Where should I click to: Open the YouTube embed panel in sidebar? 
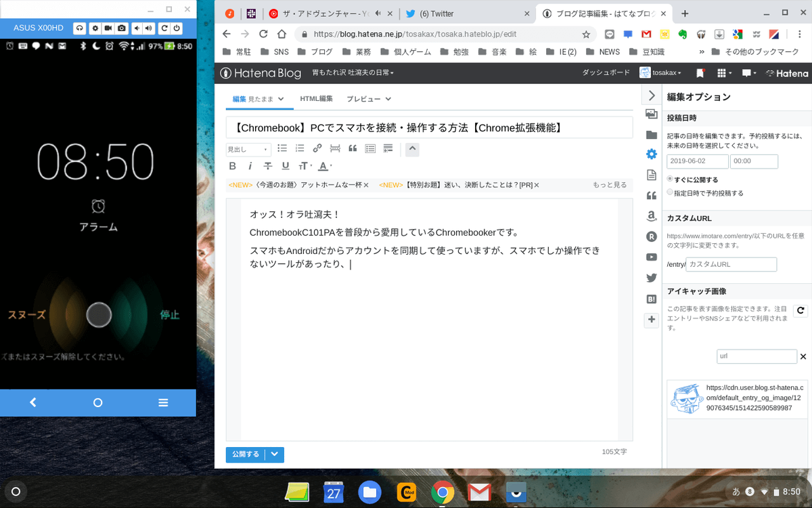[x=651, y=257]
